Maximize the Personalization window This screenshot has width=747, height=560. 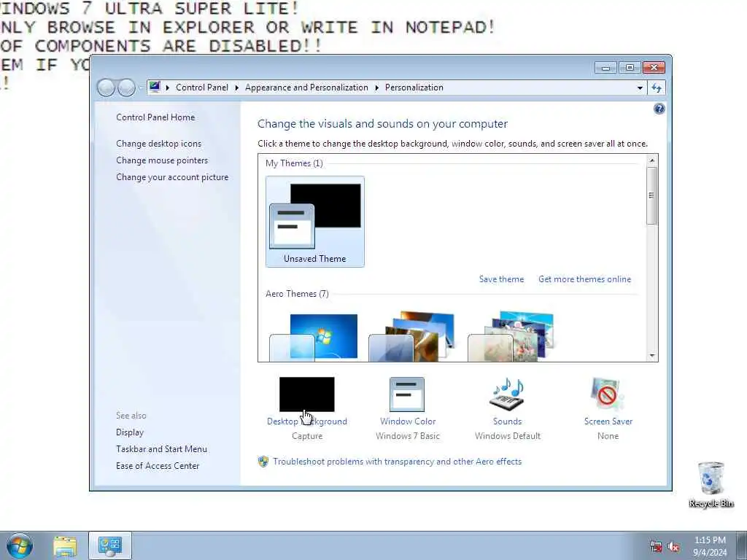630,68
